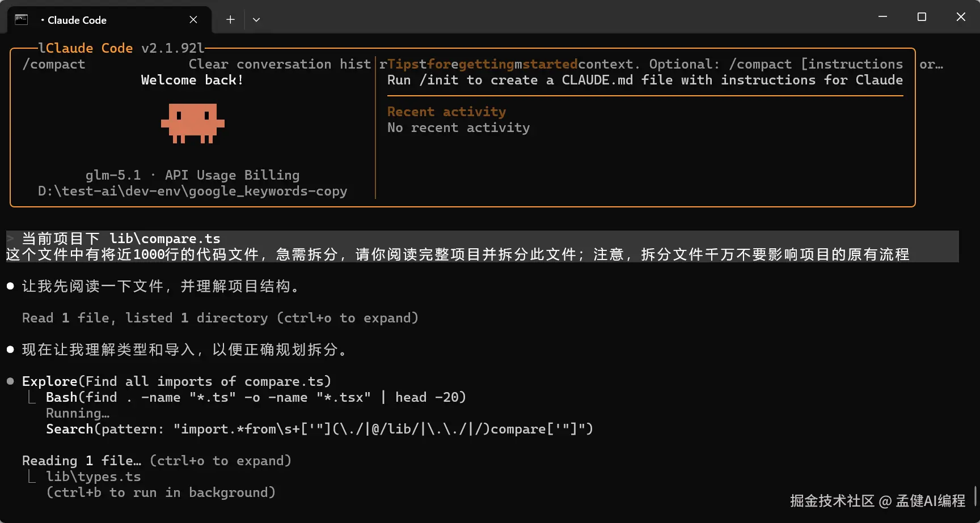
Task: Click the lib\types.ts file entry
Action: point(94,477)
